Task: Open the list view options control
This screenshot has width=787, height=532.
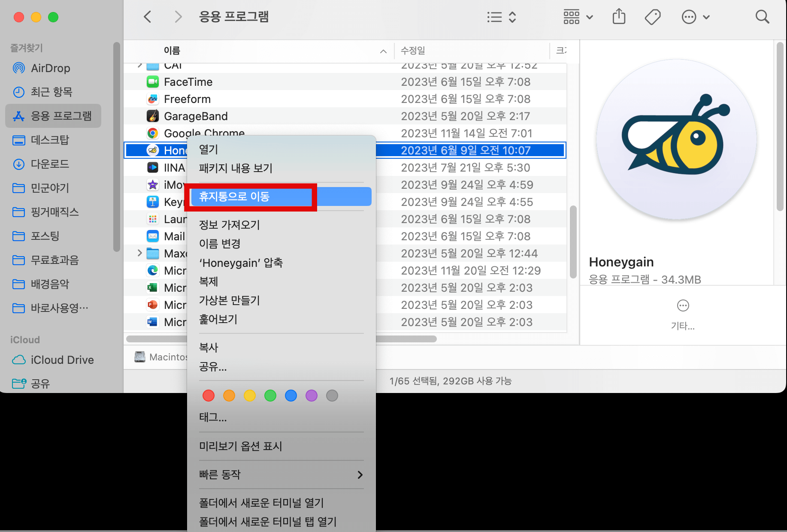Action: [x=501, y=17]
